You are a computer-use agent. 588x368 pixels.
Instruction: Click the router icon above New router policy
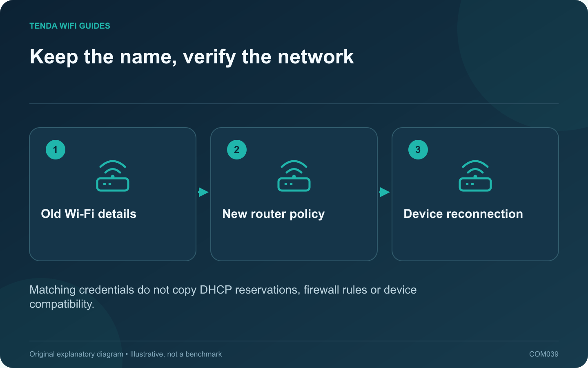[x=294, y=176]
